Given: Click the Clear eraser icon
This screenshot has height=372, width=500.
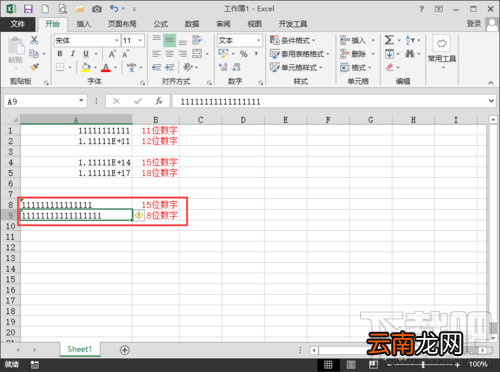Looking at the screenshot, I should pos(389,67).
